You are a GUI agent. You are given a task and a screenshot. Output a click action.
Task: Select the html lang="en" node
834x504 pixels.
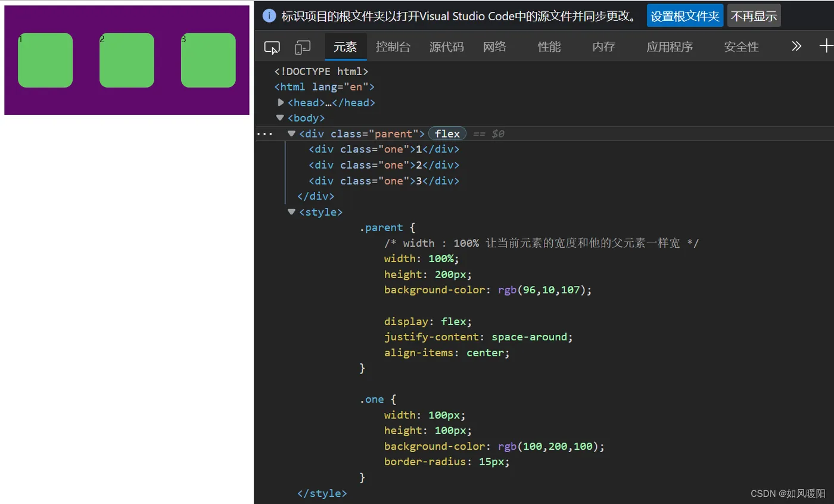pyautogui.click(x=324, y=87)
